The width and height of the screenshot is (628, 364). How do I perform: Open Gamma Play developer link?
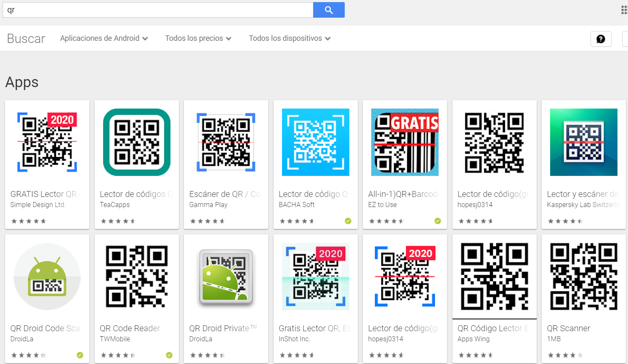click(x=208, y=205)
